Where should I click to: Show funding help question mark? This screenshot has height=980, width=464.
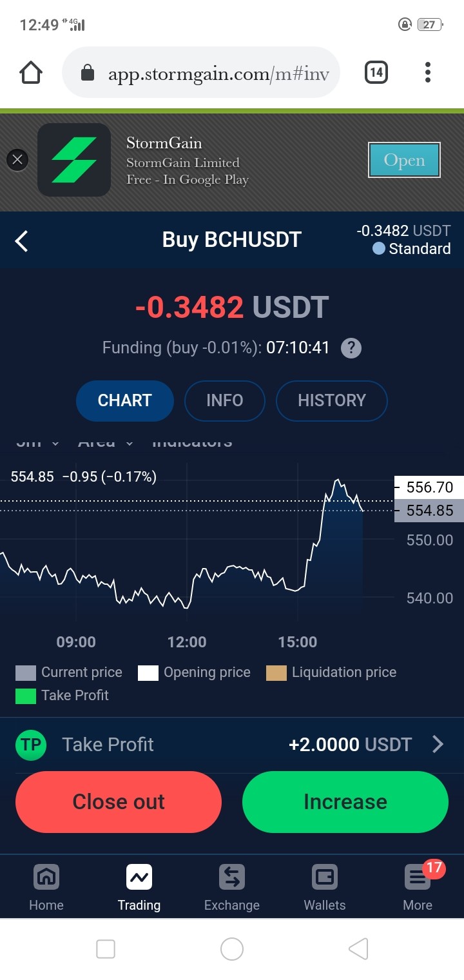click(x=351, y=348)
